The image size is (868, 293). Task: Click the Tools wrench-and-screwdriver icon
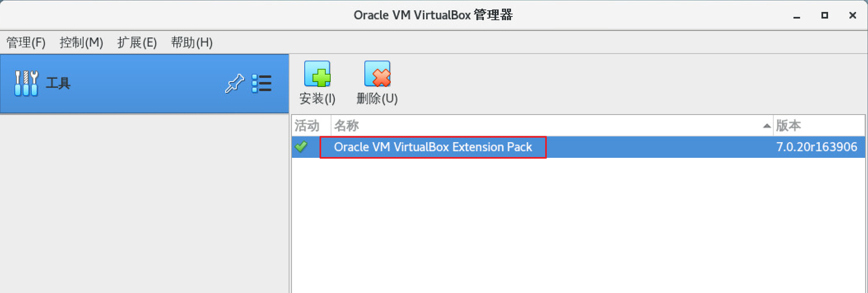26,83
